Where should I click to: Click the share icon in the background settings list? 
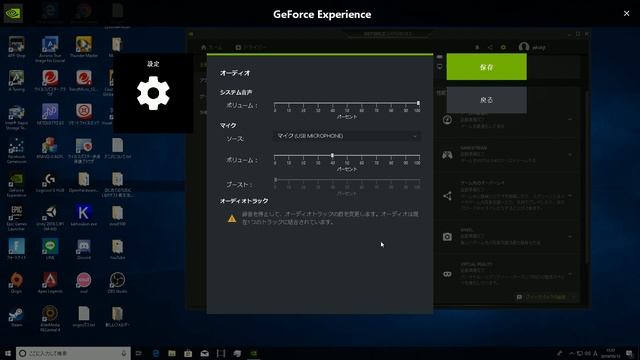[x=447, y=196]
